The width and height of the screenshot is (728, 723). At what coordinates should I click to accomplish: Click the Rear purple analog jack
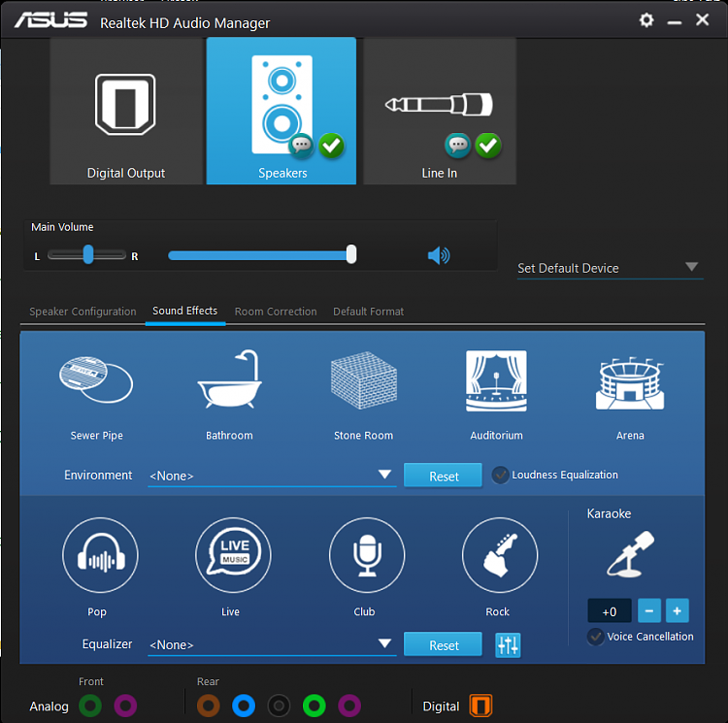tap(349, 706)
